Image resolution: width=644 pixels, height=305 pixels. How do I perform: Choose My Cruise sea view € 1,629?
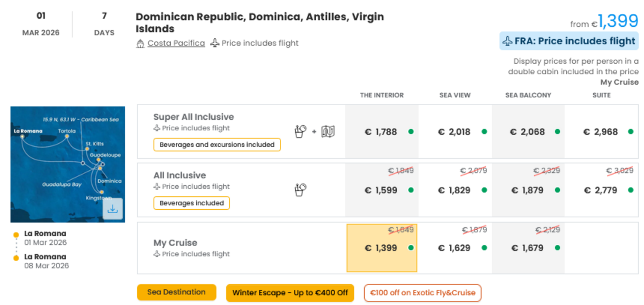click(455, 248)
